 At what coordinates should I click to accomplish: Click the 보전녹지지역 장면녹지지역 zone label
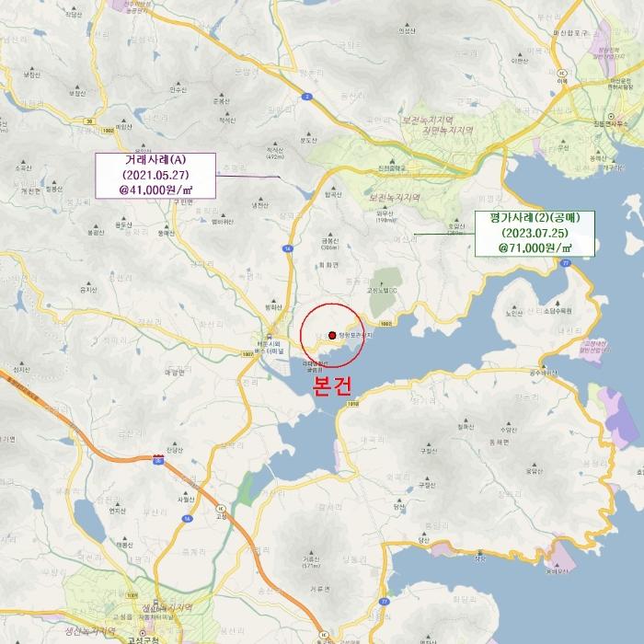coord(437,125)
